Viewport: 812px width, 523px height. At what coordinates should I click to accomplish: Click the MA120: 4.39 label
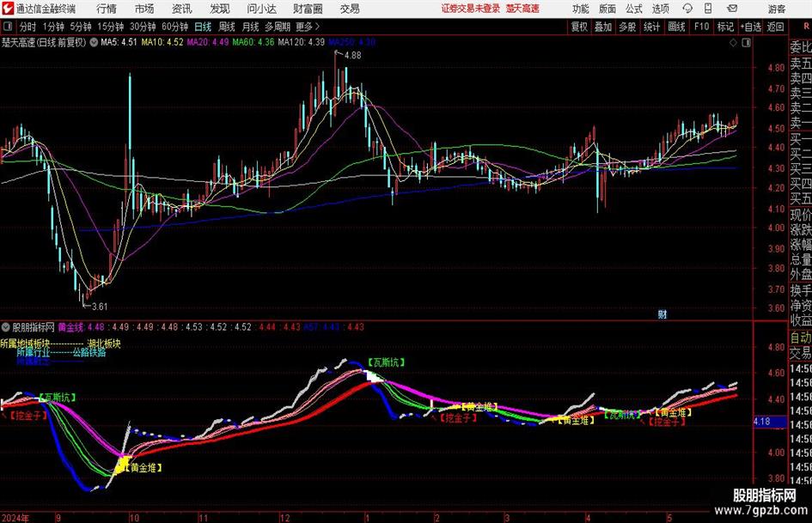pyautogui.click(x=302, y=42)
